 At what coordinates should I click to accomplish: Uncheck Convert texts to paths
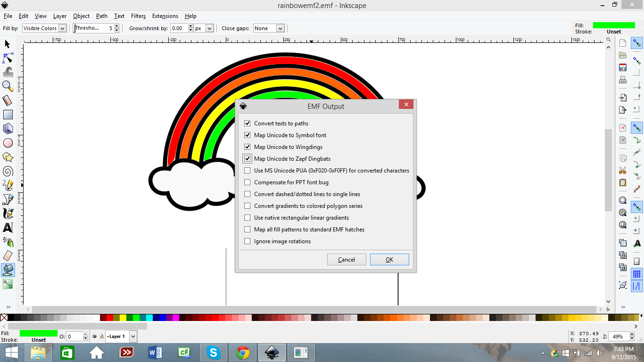coord(248,123)
